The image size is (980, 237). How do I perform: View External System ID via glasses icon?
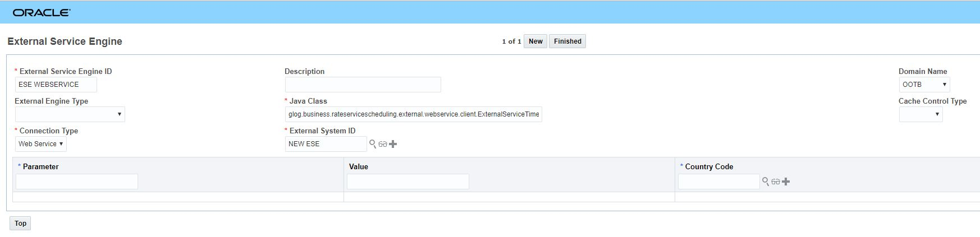[383, 144]
